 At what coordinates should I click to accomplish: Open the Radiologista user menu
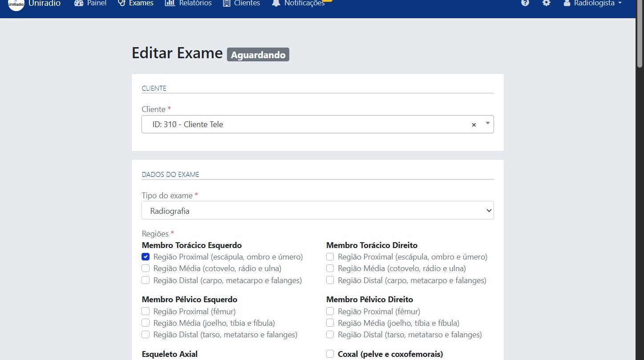pos(592,4)
